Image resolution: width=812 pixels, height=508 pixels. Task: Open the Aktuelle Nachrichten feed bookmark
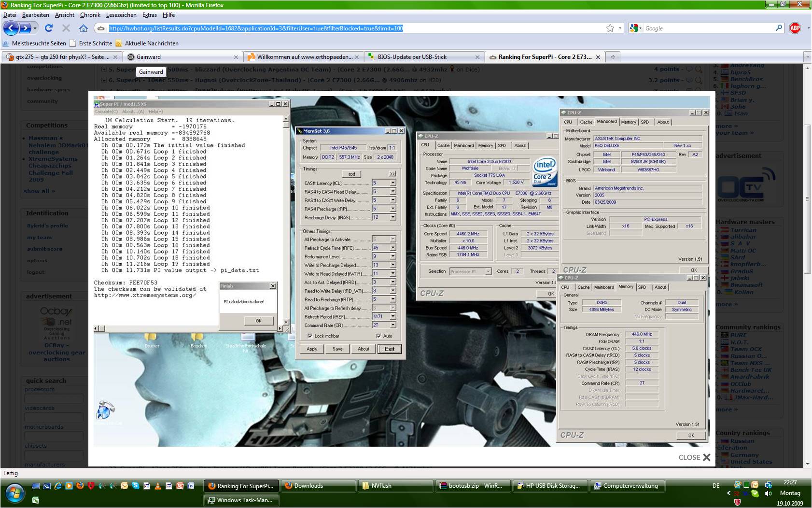147,43
